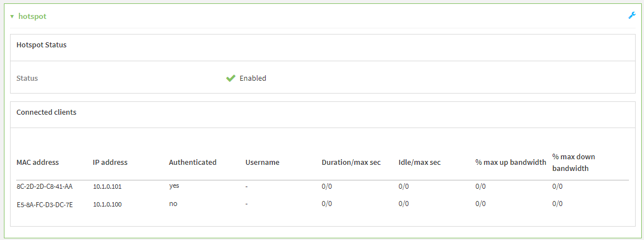The width and height of the screenshot is (644, 240).
Task: Click IP address 10.1.0.100
Action: pos(107,204)
